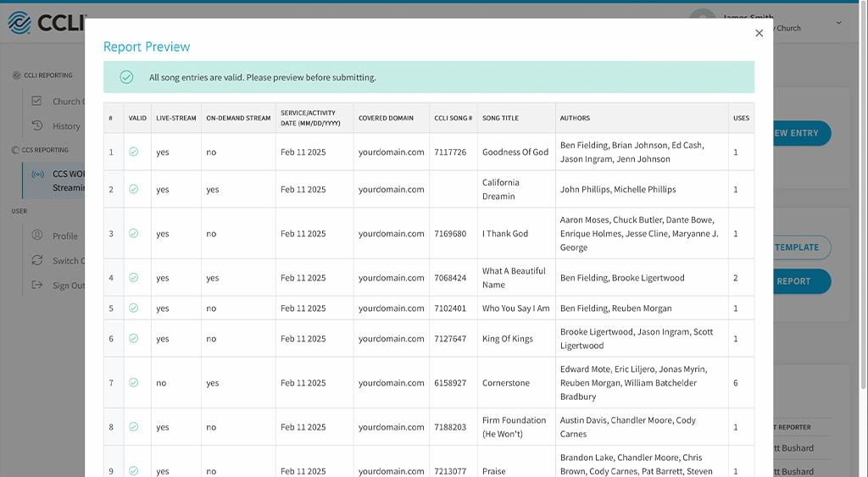The height and width of the screenshot is (477, 868).
Task: Click valid checkmark for King Of Kings row
Action: (133, 339)
